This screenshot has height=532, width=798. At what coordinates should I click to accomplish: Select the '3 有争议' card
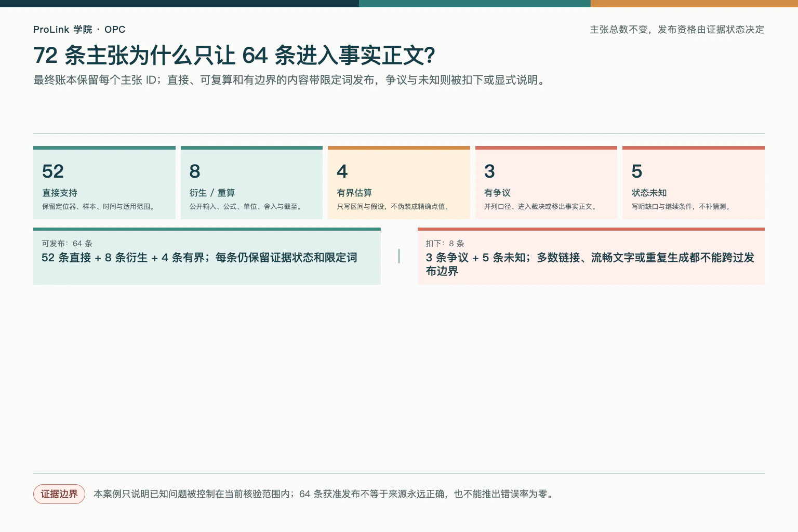tap(546, 182)
